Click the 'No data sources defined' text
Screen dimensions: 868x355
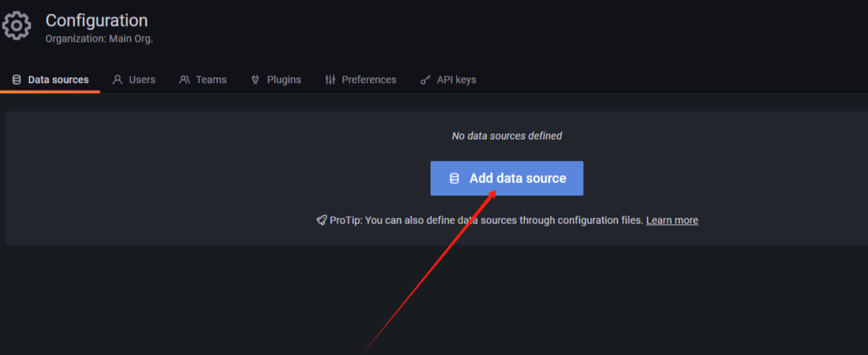click(x=507, y=136)
